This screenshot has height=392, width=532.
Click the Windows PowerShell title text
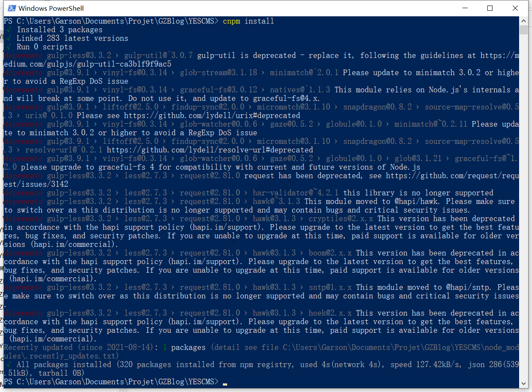click(51, 8)
